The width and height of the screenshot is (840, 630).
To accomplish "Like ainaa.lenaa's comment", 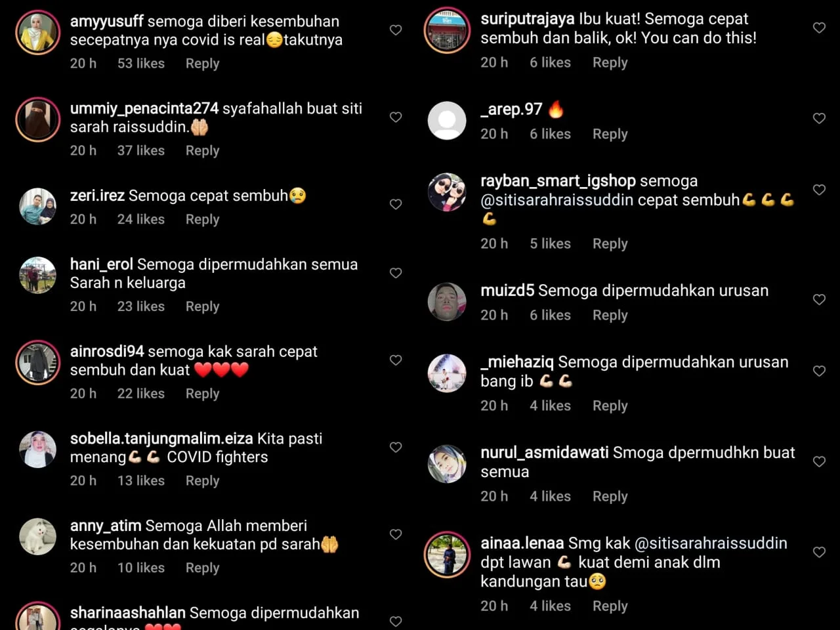I will [819, 552].
